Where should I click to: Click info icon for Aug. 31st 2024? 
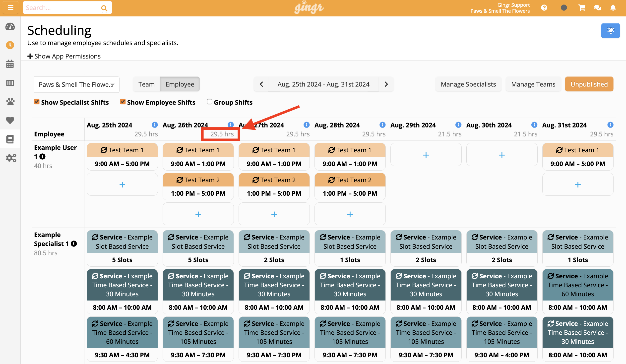[610, 125]
